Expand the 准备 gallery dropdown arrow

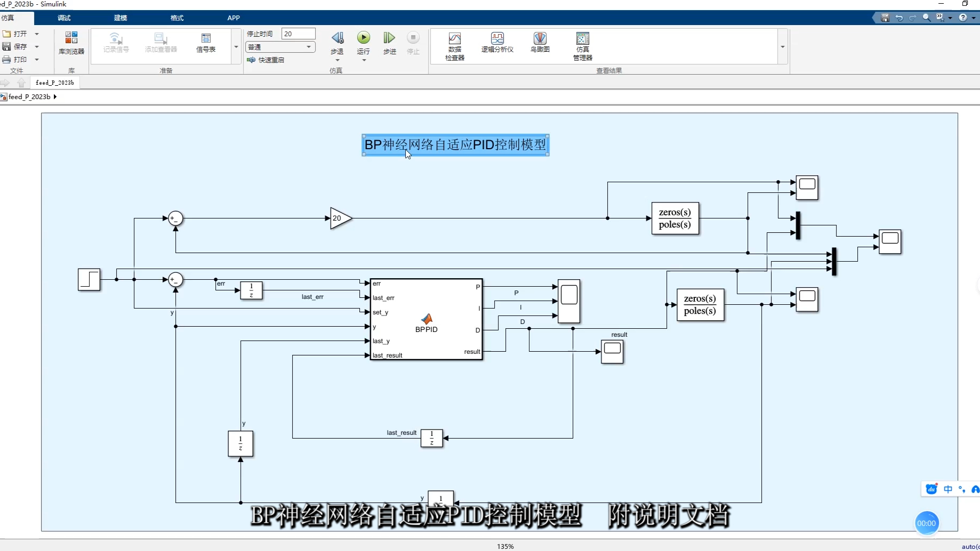coord(236,47)
